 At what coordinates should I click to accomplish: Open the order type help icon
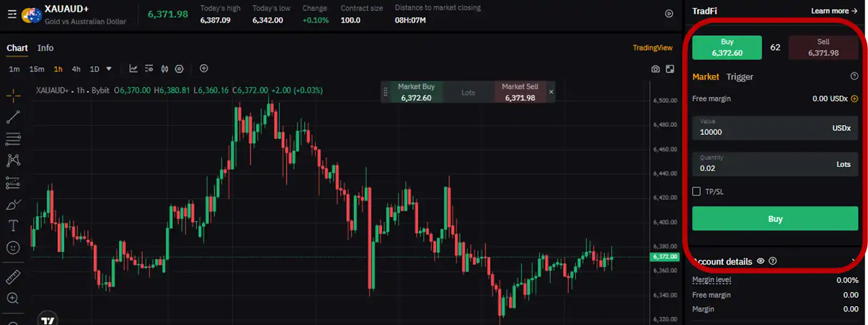point(854,77)
